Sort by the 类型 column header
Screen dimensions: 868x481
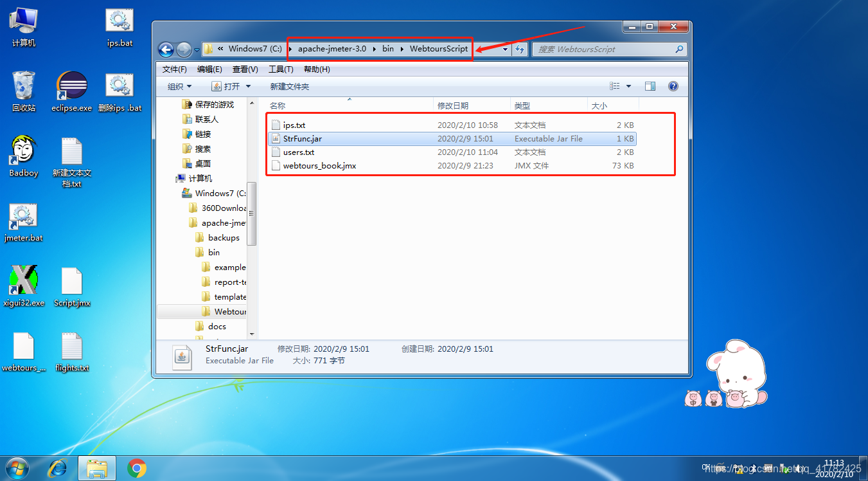coord(549,105)
